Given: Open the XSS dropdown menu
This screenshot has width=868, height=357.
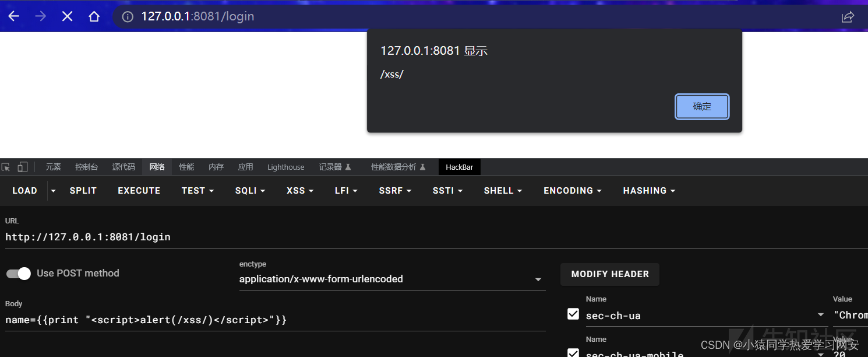Looking at the screenshot, I should click(x=300, y=191).
